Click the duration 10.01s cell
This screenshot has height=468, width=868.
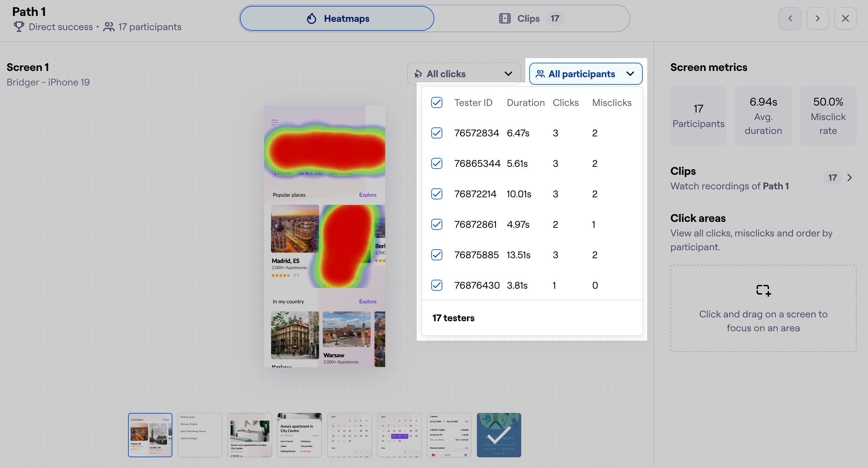[519, 194]
